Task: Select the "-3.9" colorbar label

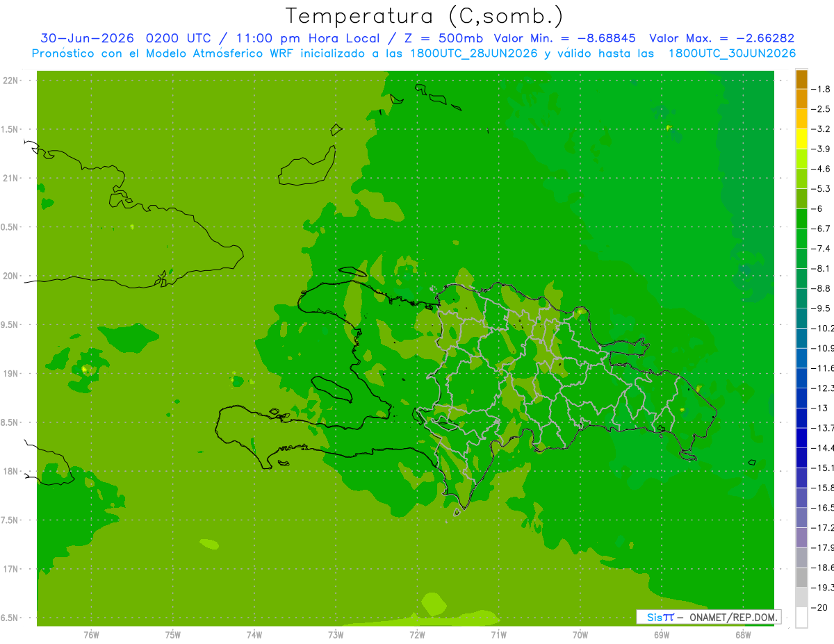Action: [x=821, y=149]
